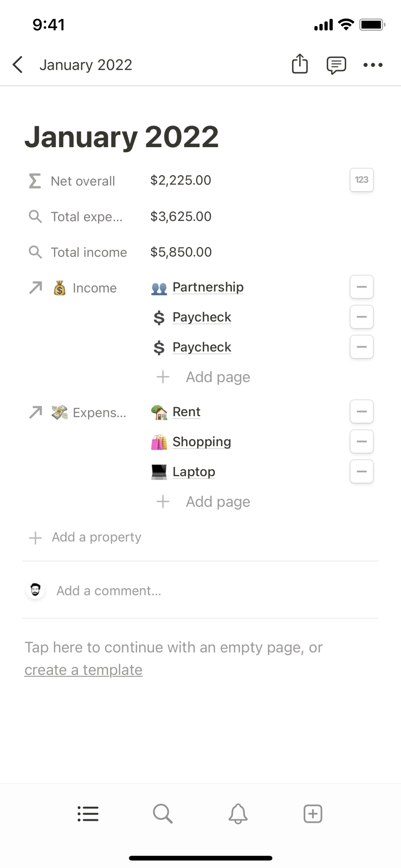401x868 pixels.
Task: Remove the Rent expense relation
Action: coord(361,412)
